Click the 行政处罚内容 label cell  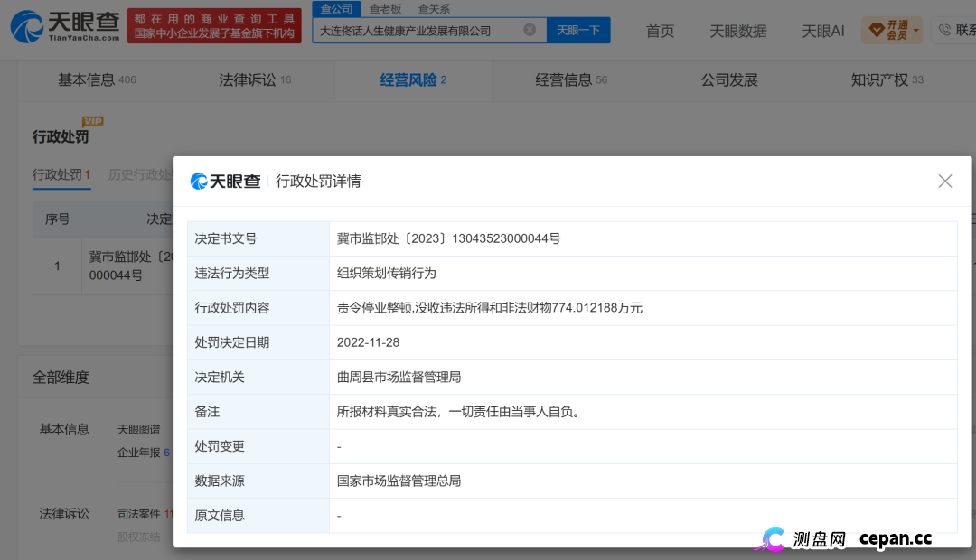[x=258, y=308]
